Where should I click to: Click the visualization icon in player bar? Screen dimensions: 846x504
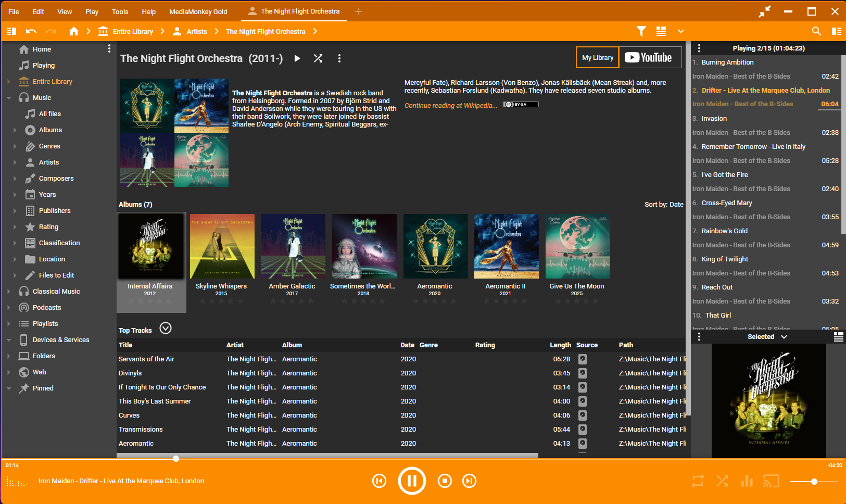pos(19,481)
